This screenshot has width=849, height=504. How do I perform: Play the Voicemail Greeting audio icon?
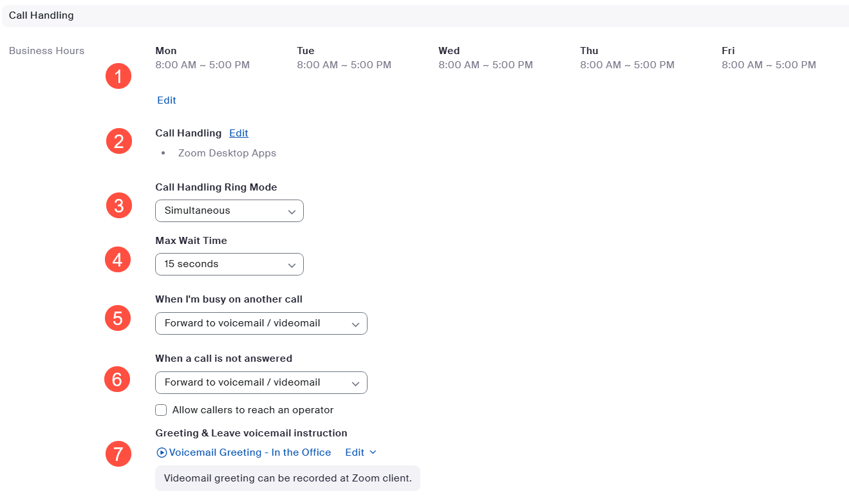point(162,453)
